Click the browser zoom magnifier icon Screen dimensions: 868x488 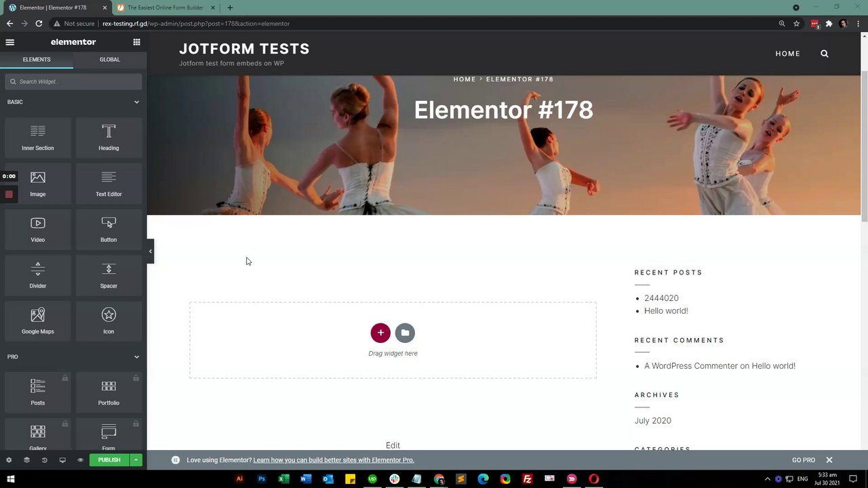click(x=782, y=24)
